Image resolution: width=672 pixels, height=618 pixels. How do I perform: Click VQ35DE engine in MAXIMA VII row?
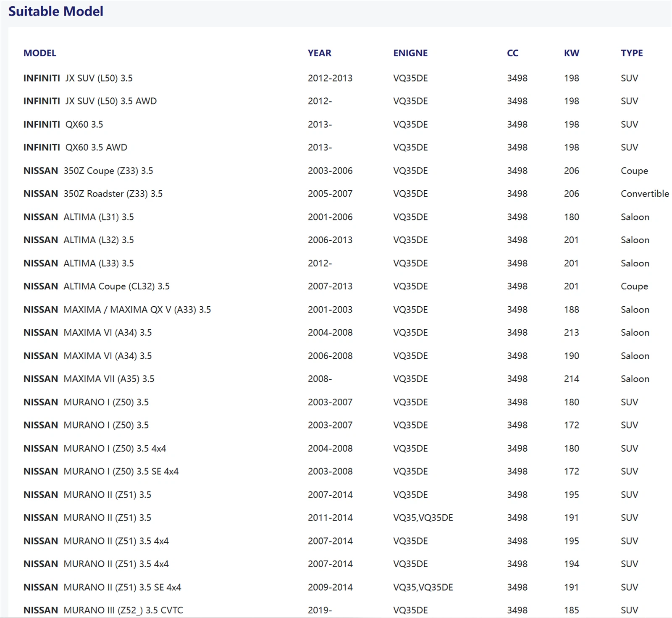coord(410,379)
